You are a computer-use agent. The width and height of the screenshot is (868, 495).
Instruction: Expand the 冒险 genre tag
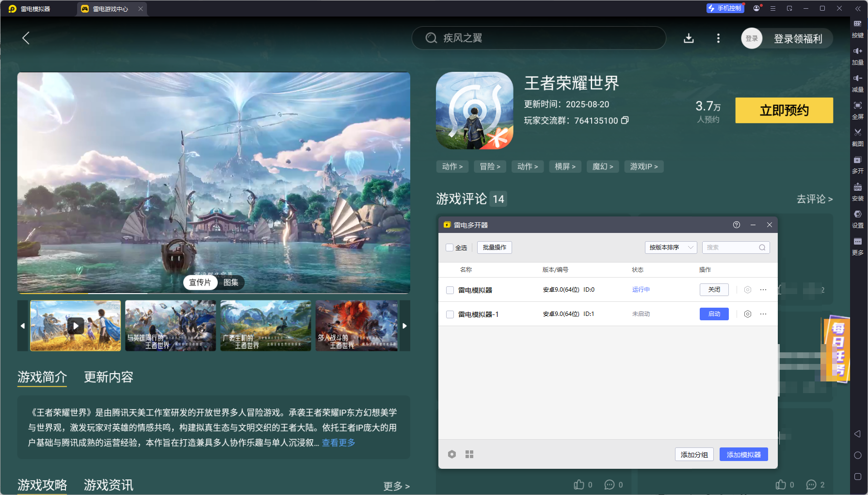tap(490, 166)
